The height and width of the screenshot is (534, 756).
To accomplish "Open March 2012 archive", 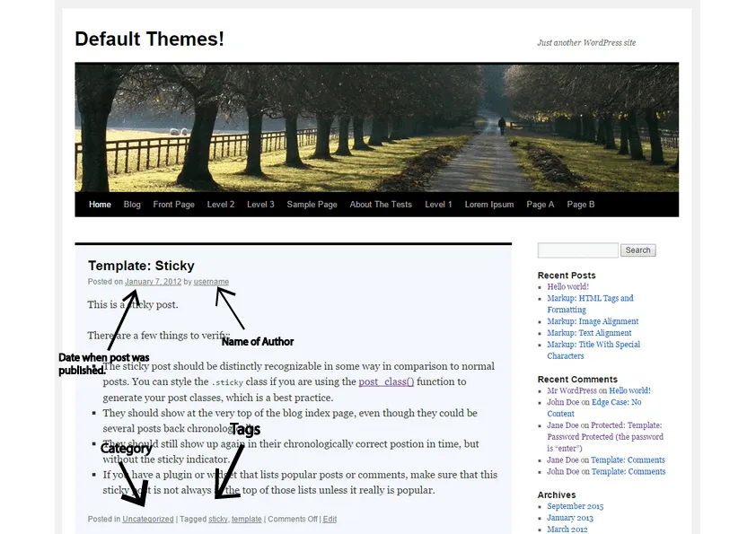I will click(x=567, y=529).
